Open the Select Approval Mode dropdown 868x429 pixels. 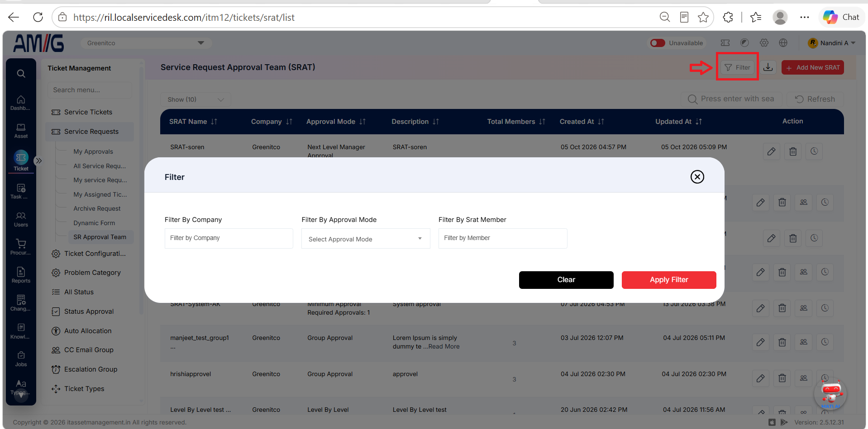click(366, 239)
